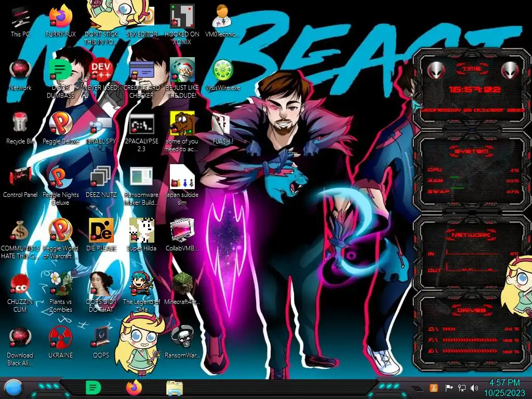This screenshot has height=399, width=532.
Task: Open the CollabVMB... desktop icon
Action: (182, 235)
